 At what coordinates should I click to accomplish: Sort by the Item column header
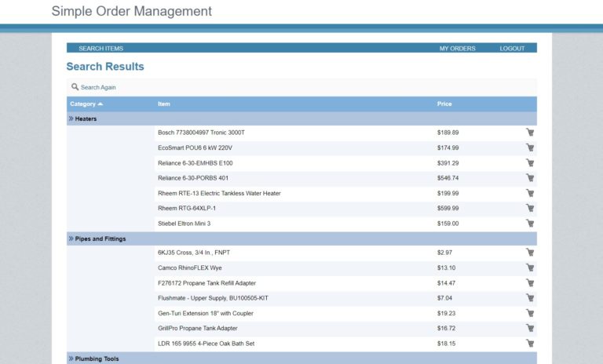click(x=164, y=104)
